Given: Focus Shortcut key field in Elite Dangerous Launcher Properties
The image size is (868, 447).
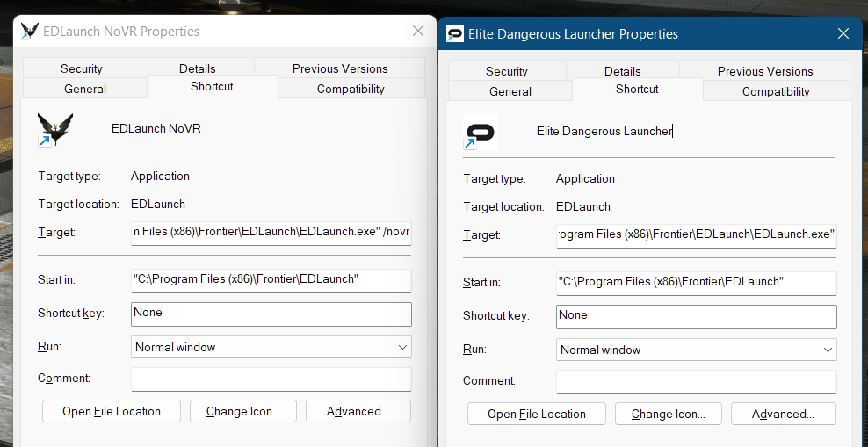Looking at the screenshot, I should 697,317.
